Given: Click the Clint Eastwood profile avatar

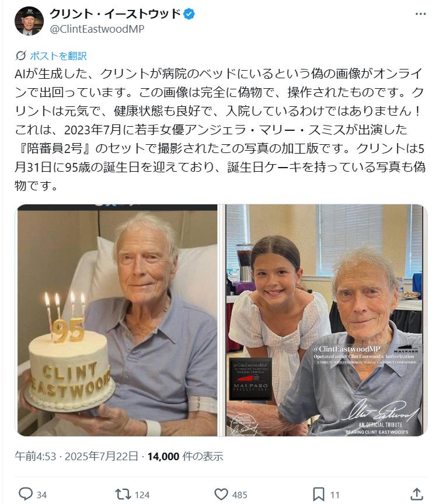Looking at the screenshot, I should (29, 21).
